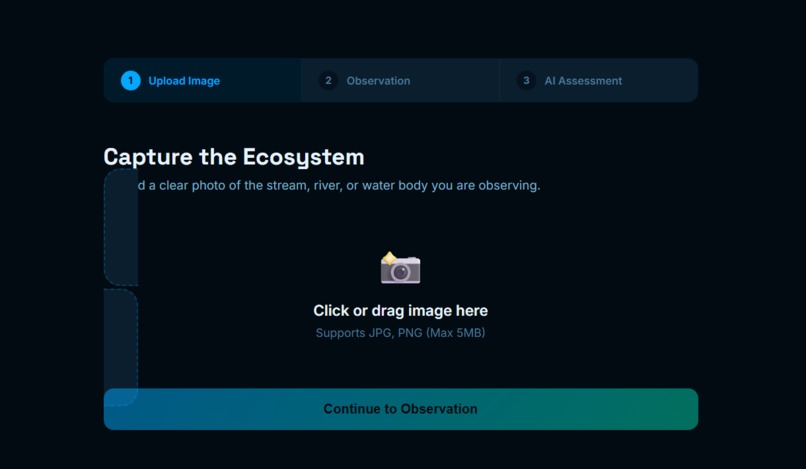This screenshot has height=469, width=806.
Task: Click the step number 2 circle
Action: tap(328, 81)
